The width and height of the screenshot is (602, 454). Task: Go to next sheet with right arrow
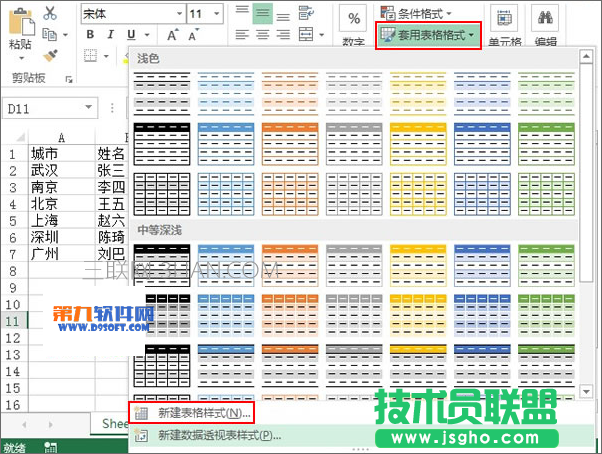pos(50,425)
